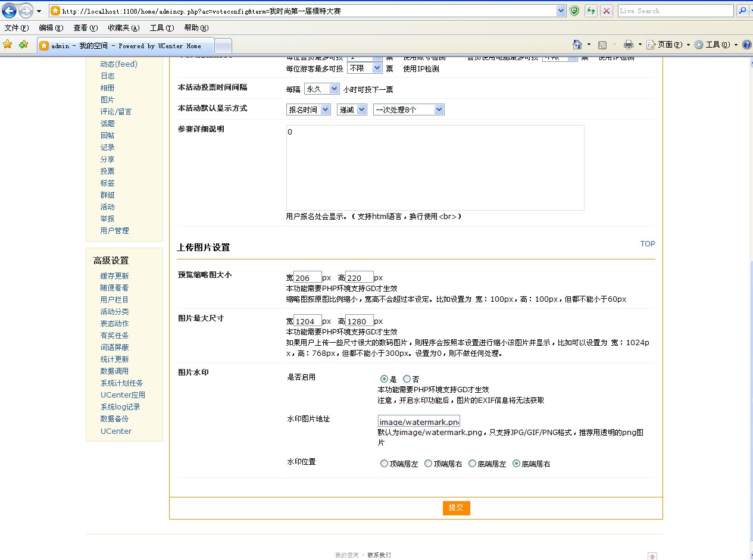Select 是 to enable watermark

coord(384,378)
